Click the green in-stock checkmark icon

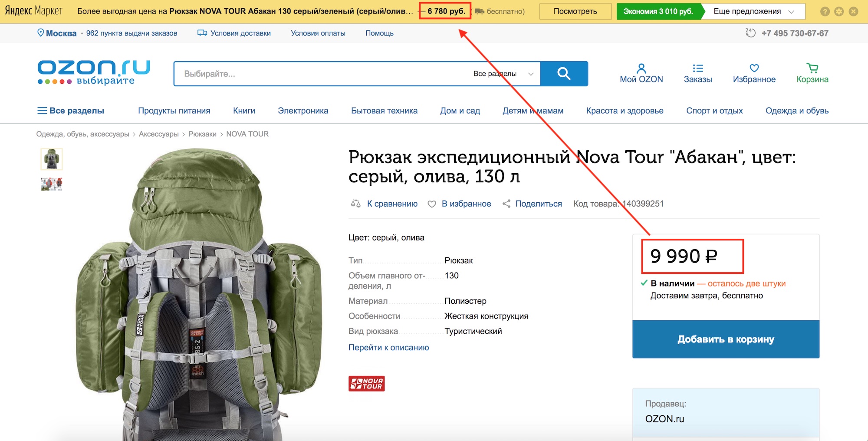pyautogui.click(x=644, y=283)
